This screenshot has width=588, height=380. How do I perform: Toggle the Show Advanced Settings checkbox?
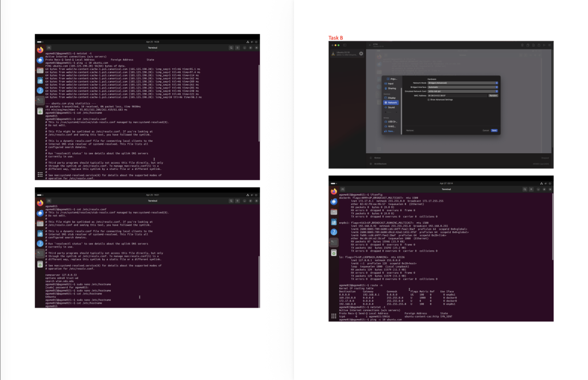coord(428,99)
